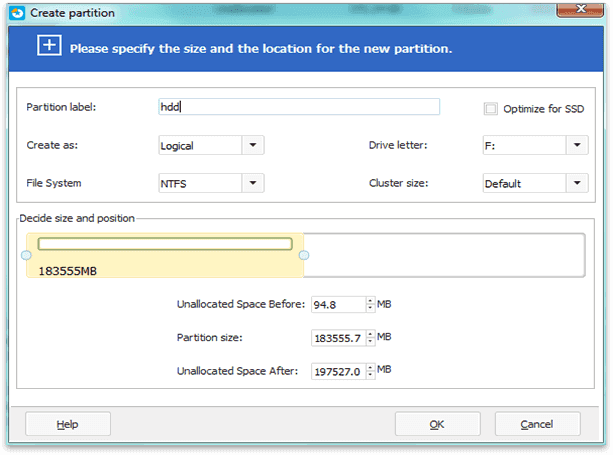Open Help for partition creation
Screen dimensions: 613x455
pyautogui.click(x=68, y=424)
